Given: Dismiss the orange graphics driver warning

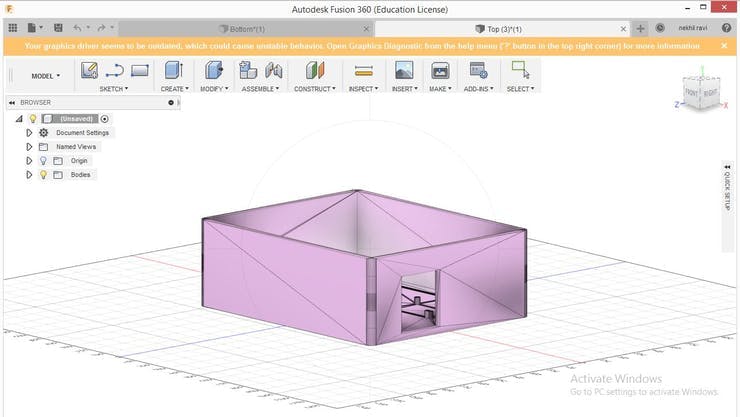Looking at the screenshot, I should (x=724, y=46).
